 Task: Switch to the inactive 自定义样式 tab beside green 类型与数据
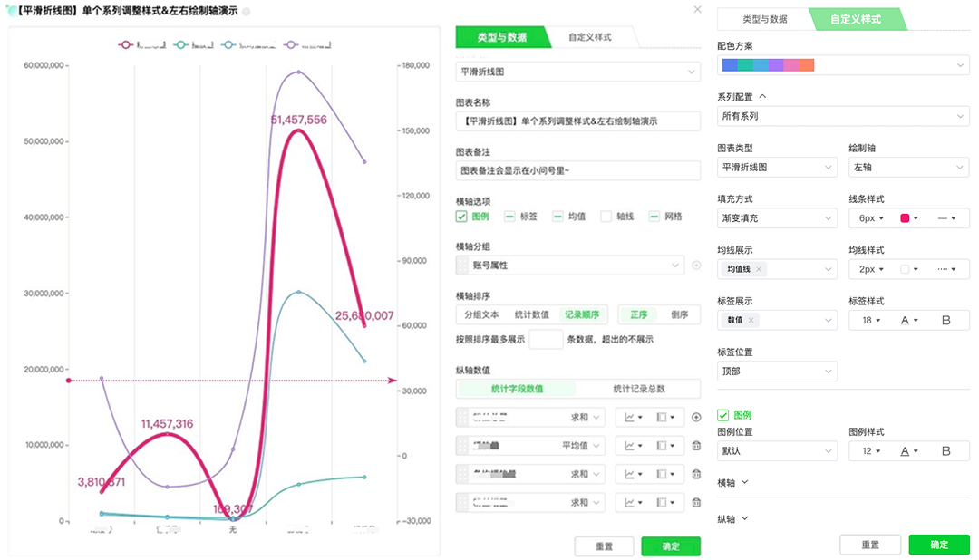tap(590, 37)
